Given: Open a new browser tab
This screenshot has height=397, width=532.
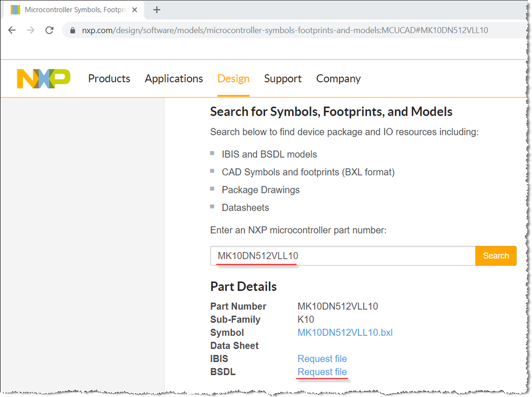Looking at the screenshot, I should click(x=157, y=10).
